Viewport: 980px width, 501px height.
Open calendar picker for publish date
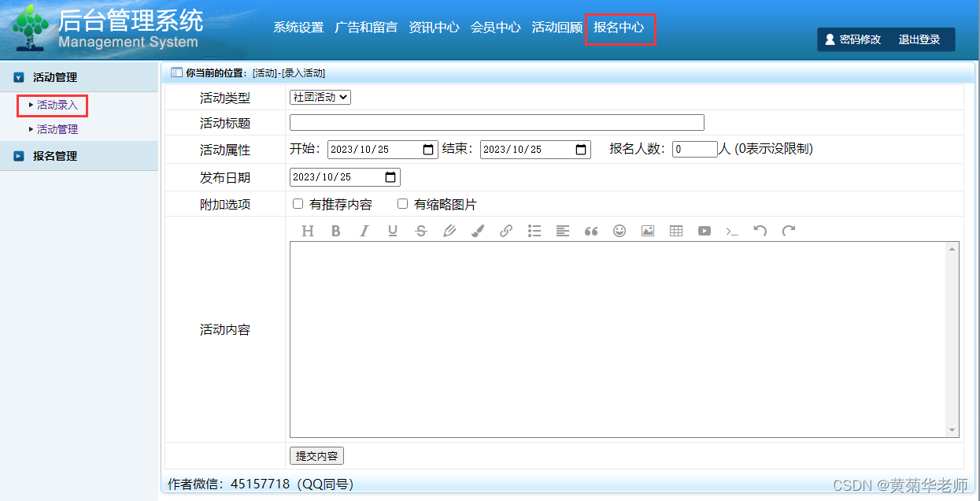click(390, 177)
